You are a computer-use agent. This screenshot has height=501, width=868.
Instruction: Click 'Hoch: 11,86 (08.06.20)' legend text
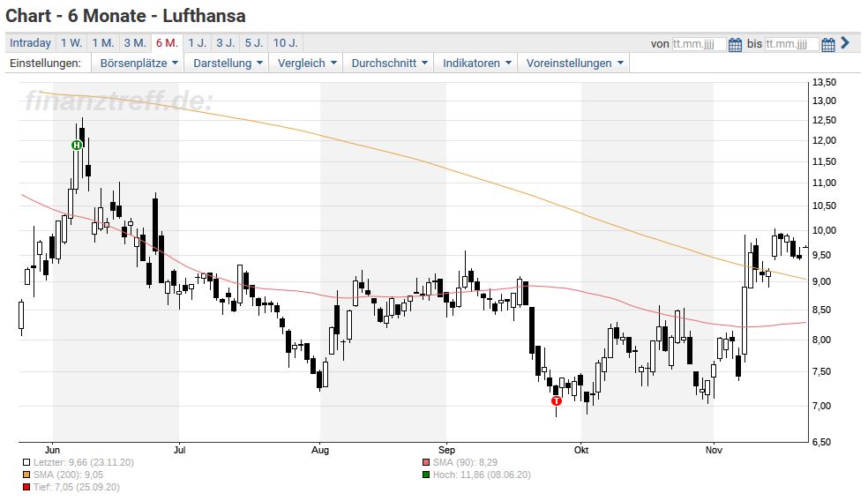pos(482,475)
